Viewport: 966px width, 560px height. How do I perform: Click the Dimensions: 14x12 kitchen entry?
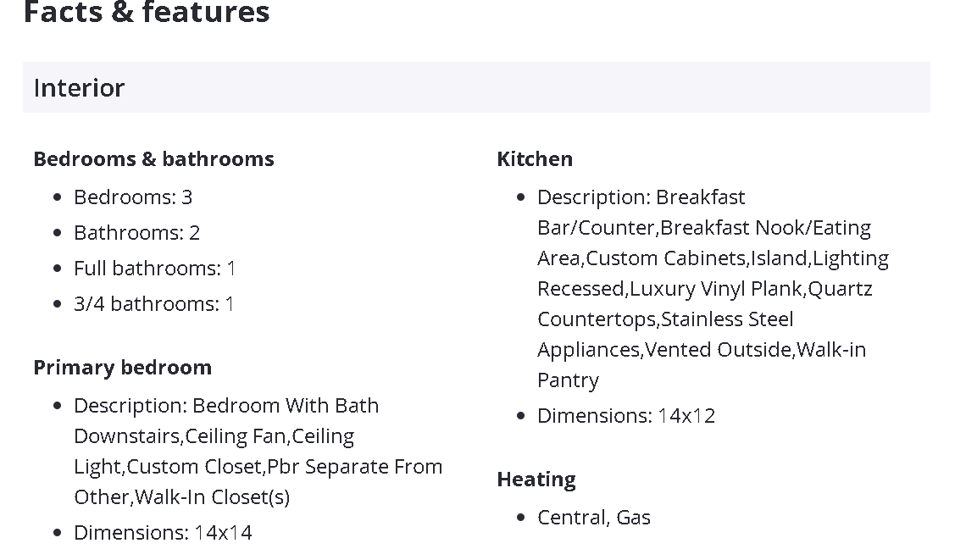[626, 416]
